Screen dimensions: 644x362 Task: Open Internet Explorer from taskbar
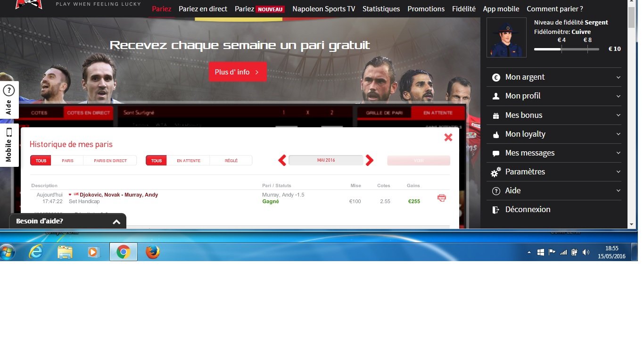click(x=36, y=252)
